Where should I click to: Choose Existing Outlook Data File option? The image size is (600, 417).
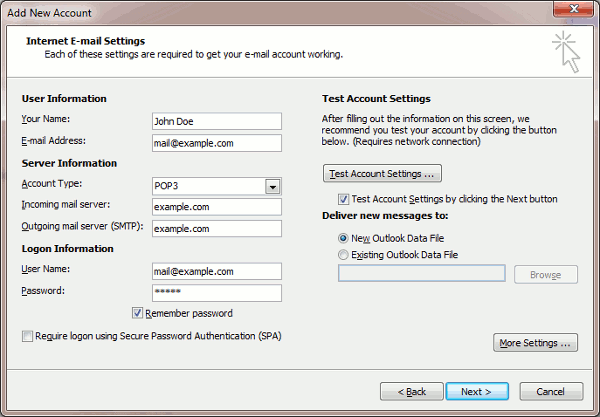pyautogui.click(x=346, y=255)
